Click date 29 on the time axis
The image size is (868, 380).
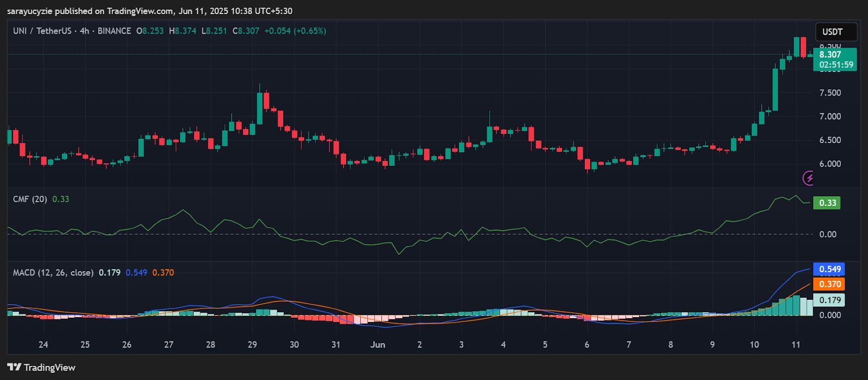coord(252,345)
